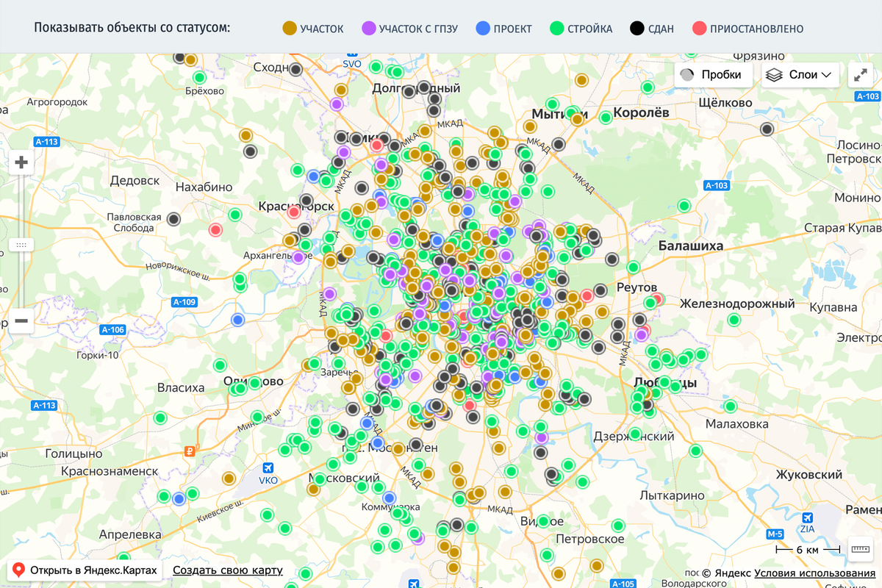Screen dimensions: 882x588
Task: Select the green marker right of Железнодорожный
Action: pos(734,320)
